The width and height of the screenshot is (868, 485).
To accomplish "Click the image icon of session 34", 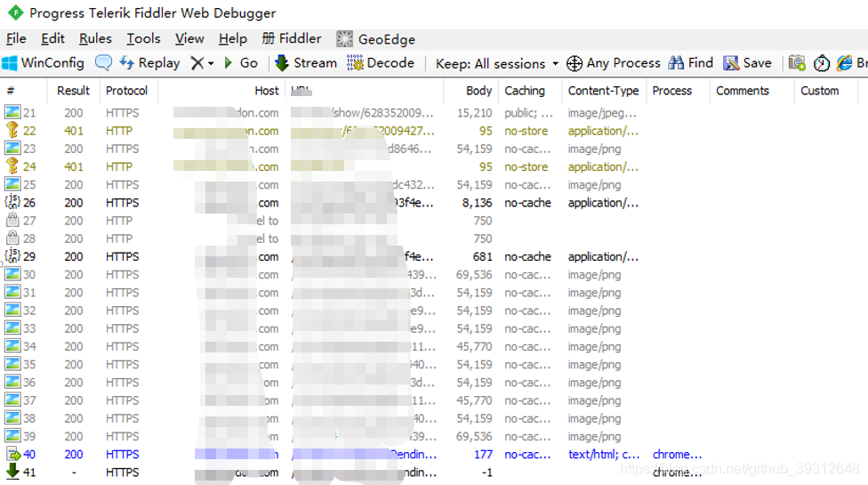I will coord(12,346).
